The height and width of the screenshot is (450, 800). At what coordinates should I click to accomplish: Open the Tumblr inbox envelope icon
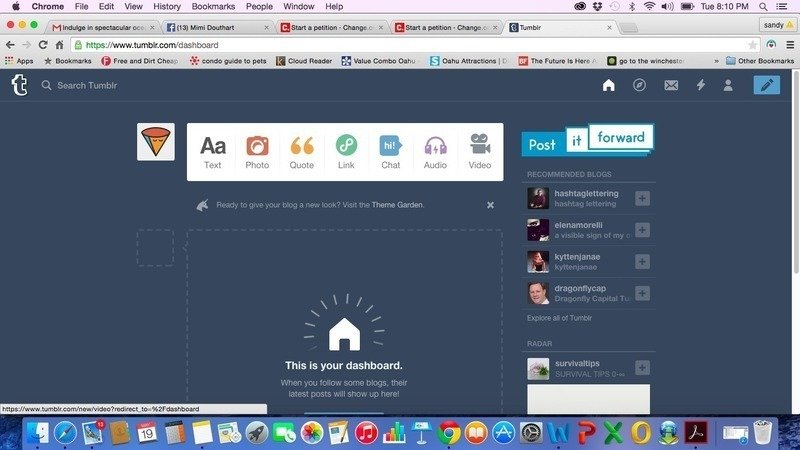[671, 85]
